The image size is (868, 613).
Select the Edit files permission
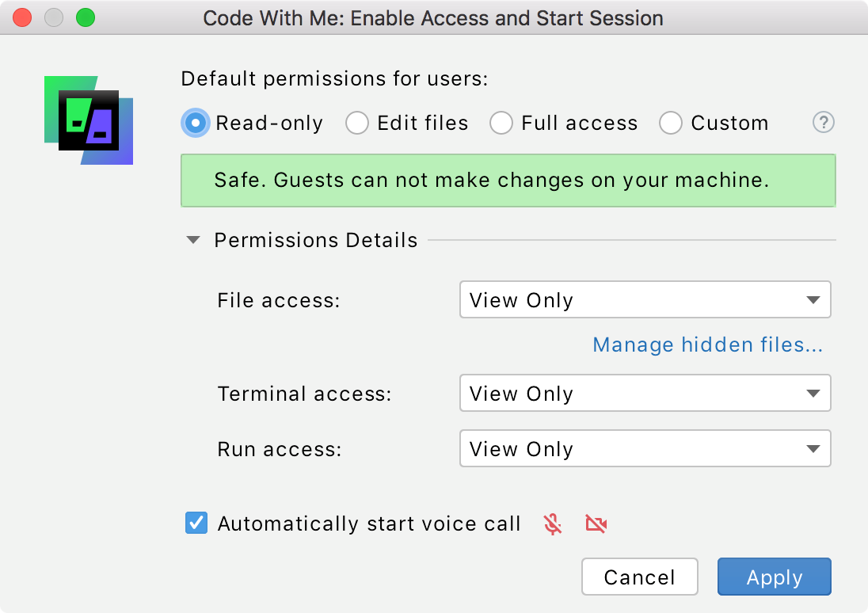357,123
